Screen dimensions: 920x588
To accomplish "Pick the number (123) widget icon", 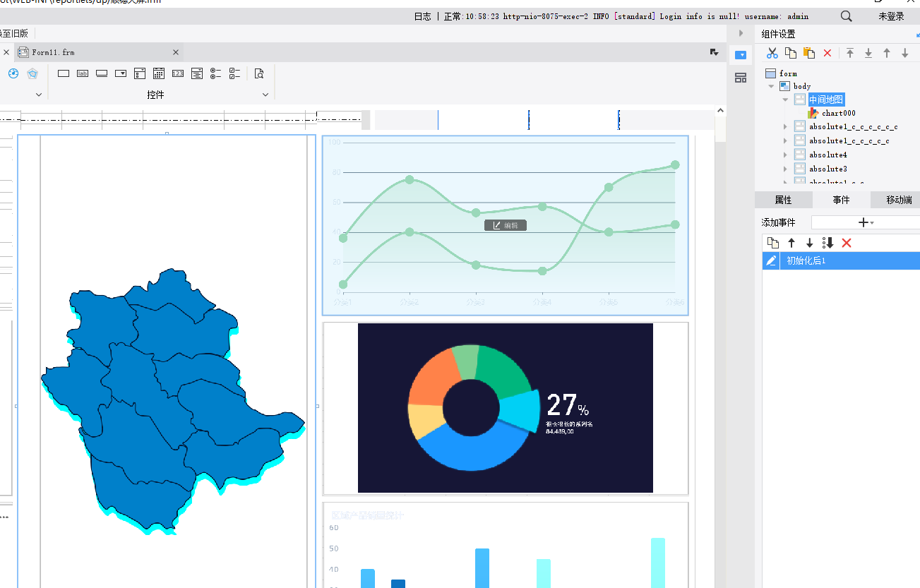I will click(x=178, y=73).
